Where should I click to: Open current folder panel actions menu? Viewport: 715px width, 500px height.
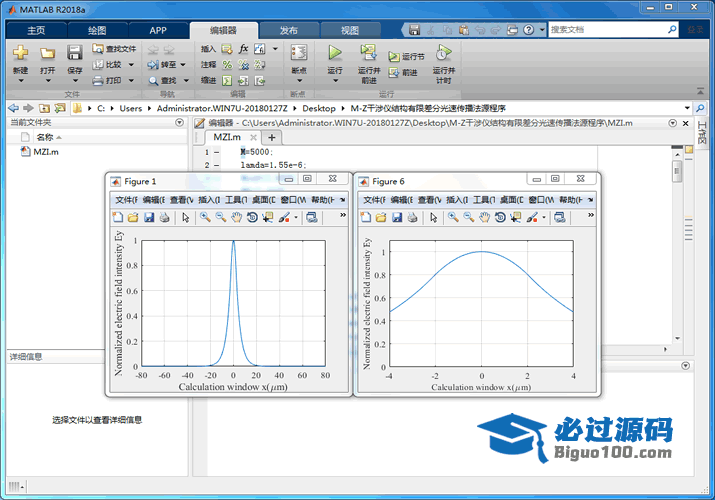tap(180, 123)
